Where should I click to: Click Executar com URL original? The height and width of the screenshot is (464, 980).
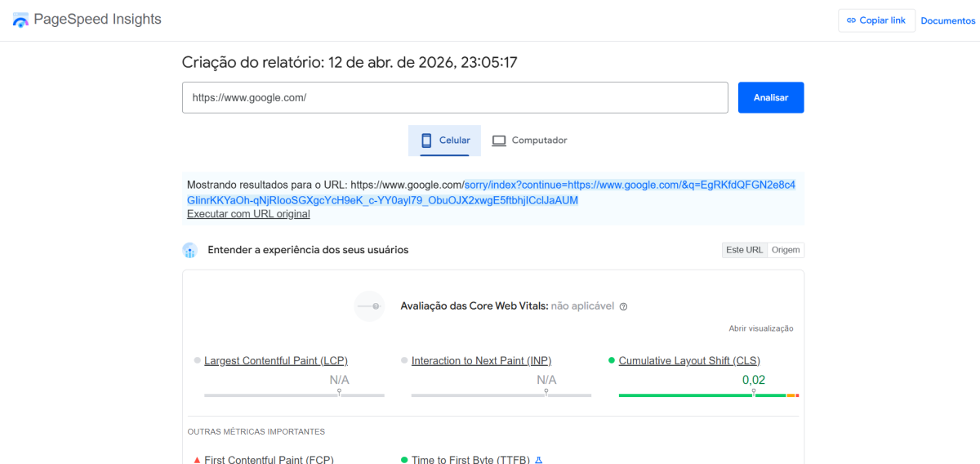(248, 214)
